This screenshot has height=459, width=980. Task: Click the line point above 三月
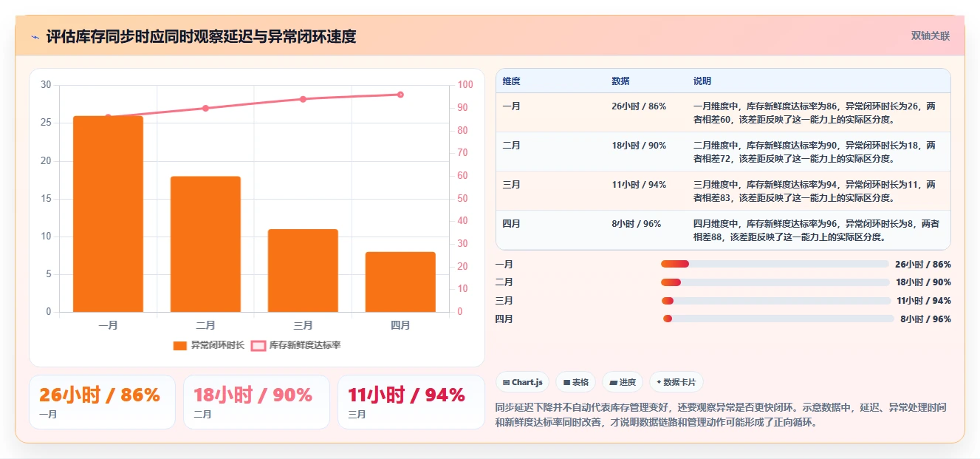[303, 99]
